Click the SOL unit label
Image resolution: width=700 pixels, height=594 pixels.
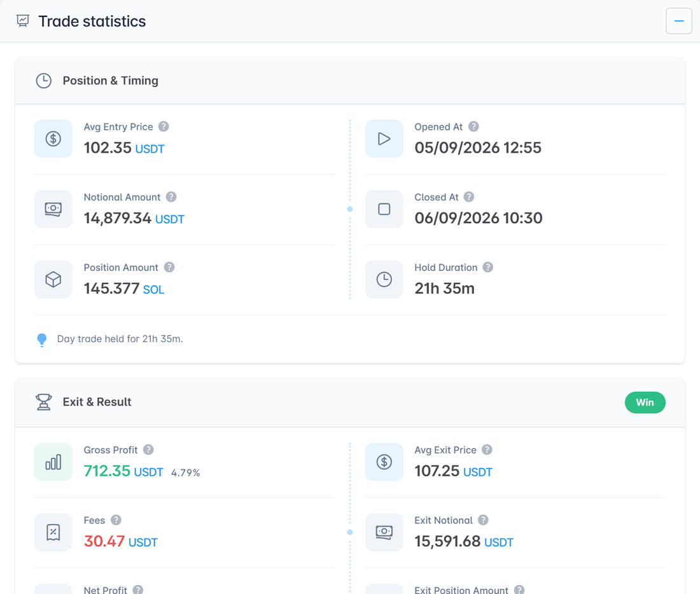(x=153, y=289)
